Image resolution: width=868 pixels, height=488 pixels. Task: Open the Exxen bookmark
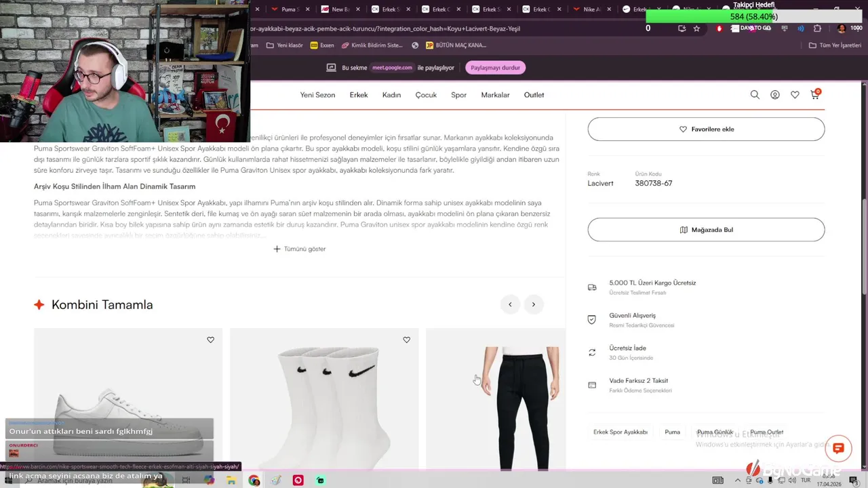click(x=322, y=45)
